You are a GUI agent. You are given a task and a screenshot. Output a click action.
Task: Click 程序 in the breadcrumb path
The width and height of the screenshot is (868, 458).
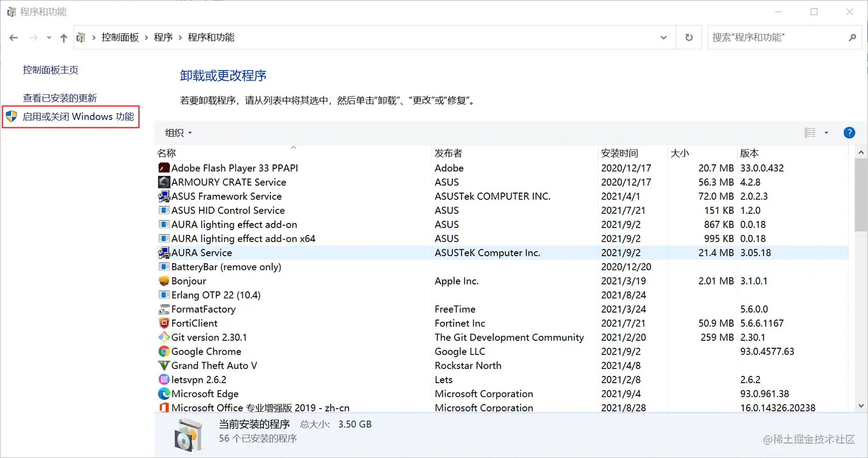163,37
